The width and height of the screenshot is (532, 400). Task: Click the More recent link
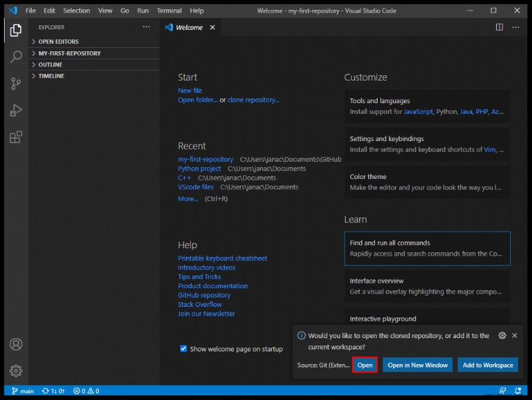point(188,198)
